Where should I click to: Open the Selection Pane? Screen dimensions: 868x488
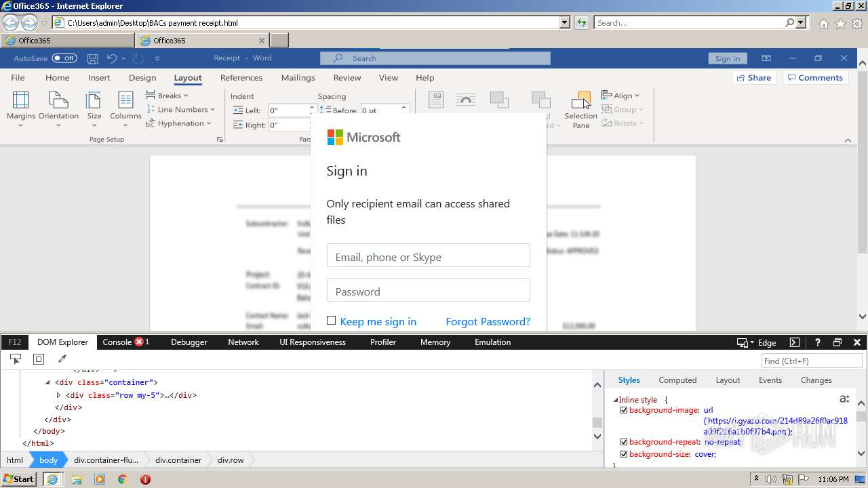[581, 110]
